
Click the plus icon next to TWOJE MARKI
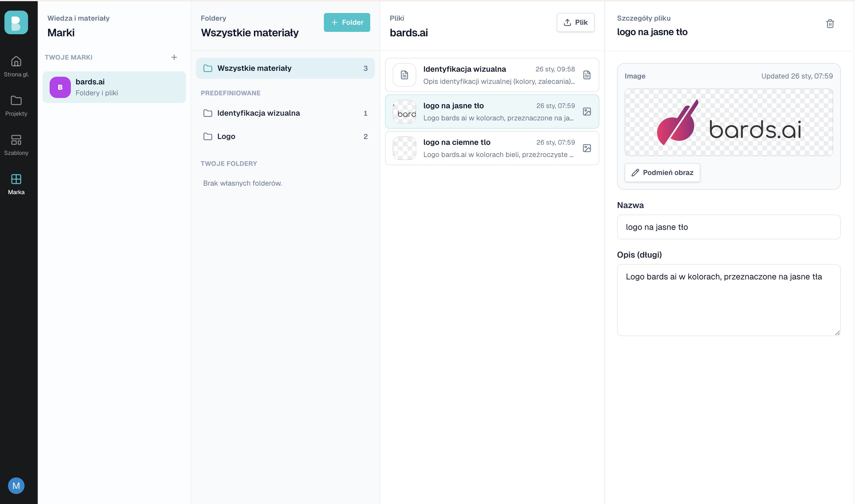(174, 57)
